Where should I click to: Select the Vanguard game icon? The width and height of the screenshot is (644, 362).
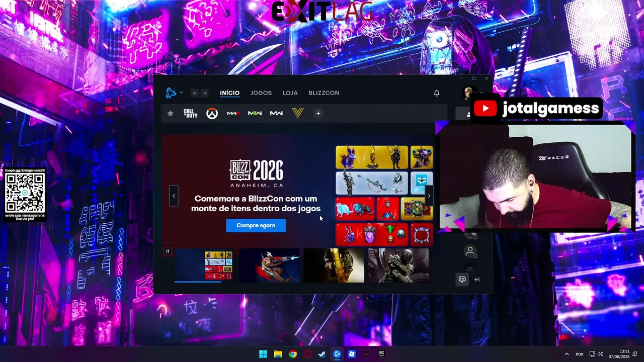coord(298,113)
